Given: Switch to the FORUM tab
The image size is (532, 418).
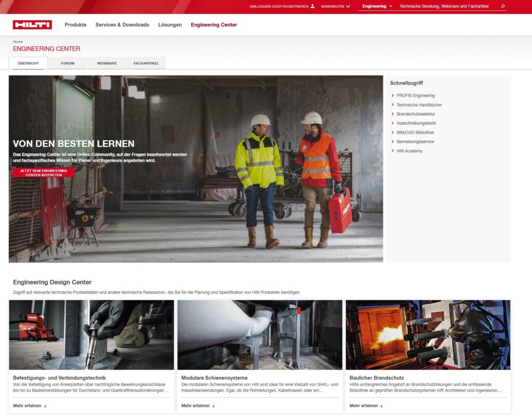Looking at the screenshot, I should tap(68, 63).
